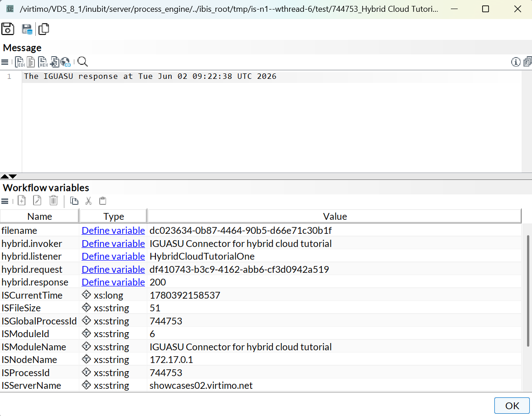The height and width of the screenshot is (416, 532).
Task: Select hybrid.response value 200
Action: [158, 282]
